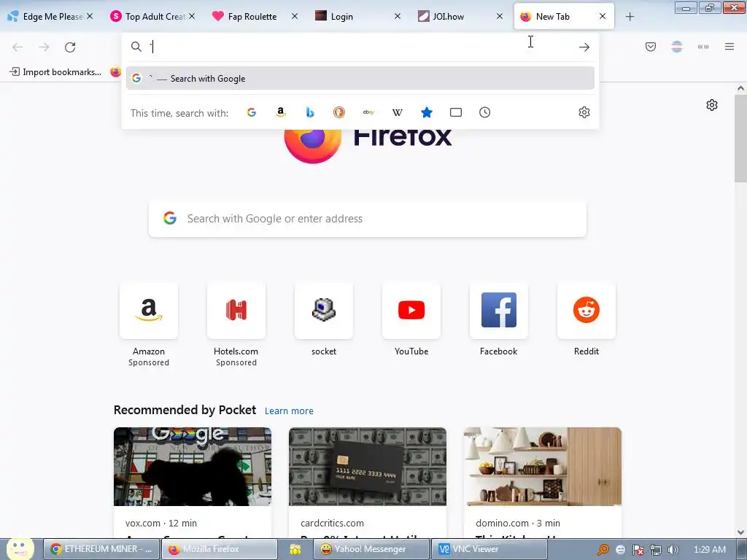The height and width of the screenshot is (560, 747).
Task: Click the volume speaker tray icon
Action: 673,550
